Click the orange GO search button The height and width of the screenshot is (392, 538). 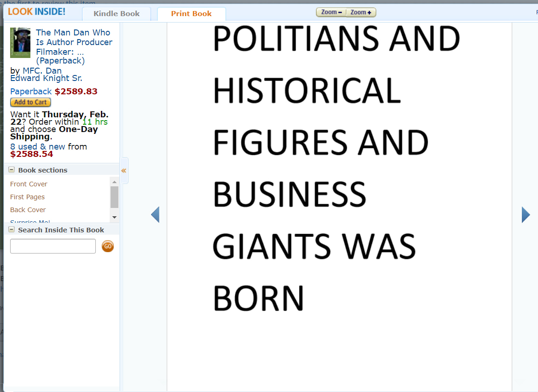tap(108, 246)
